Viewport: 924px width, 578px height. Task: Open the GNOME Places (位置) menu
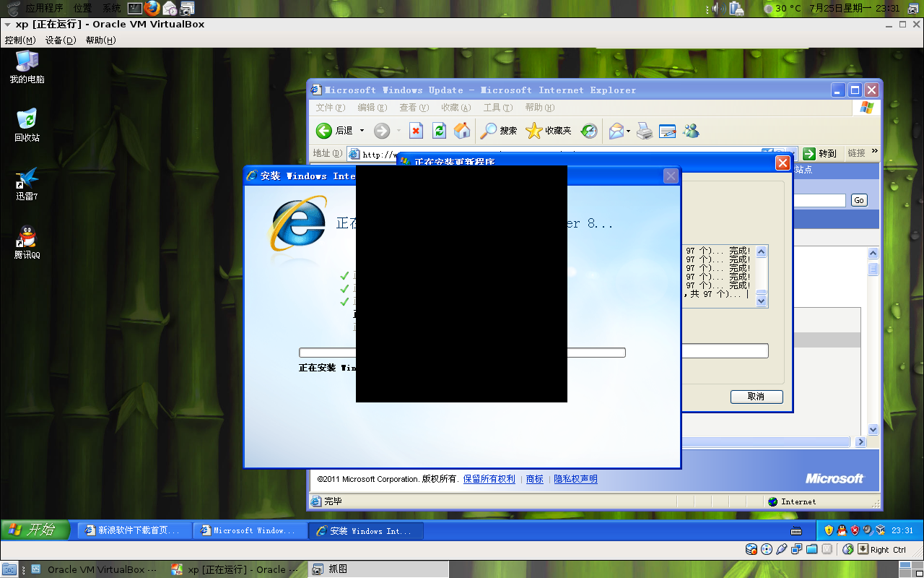(x=82, y=8)
